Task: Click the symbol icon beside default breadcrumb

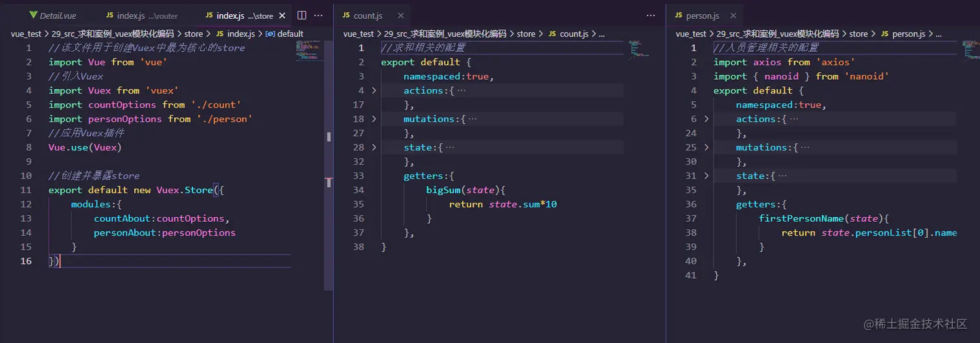Action: pos(270,34)
